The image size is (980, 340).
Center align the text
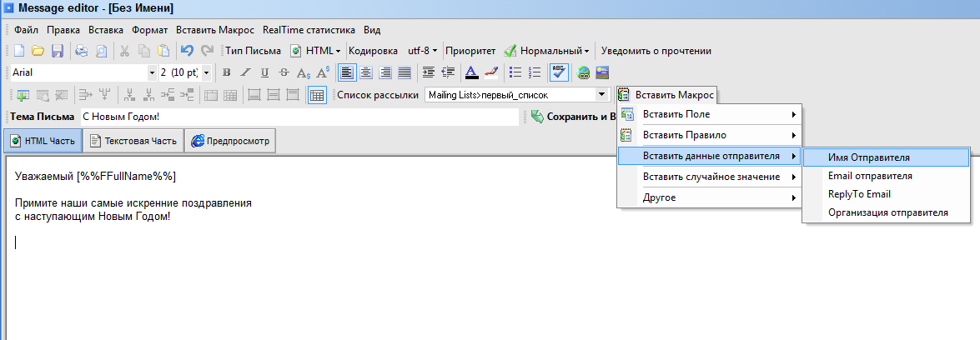click(x=366, y=72)
